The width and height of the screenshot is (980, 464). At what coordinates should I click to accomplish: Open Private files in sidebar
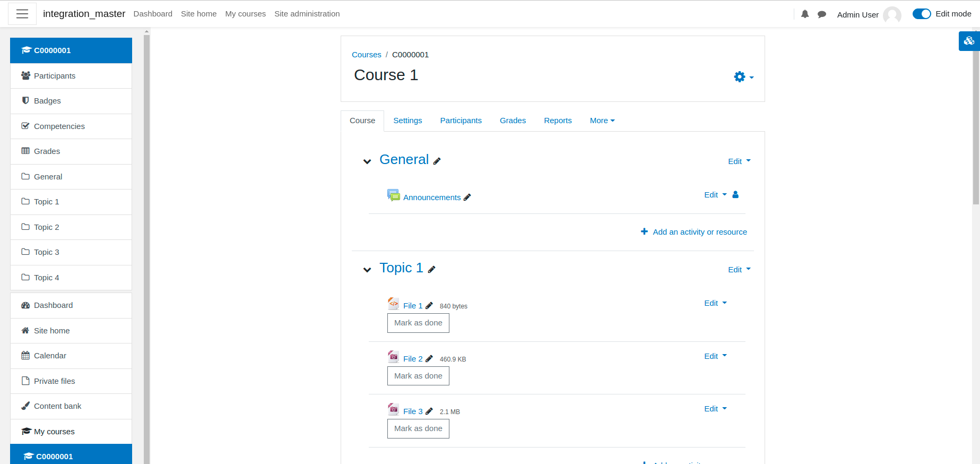[x=71, y=381]
